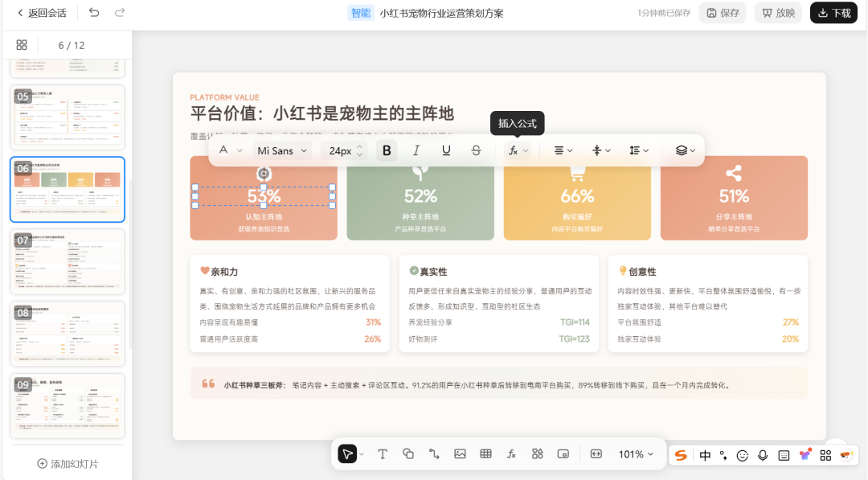Select the Shape tool

(408, 454)
